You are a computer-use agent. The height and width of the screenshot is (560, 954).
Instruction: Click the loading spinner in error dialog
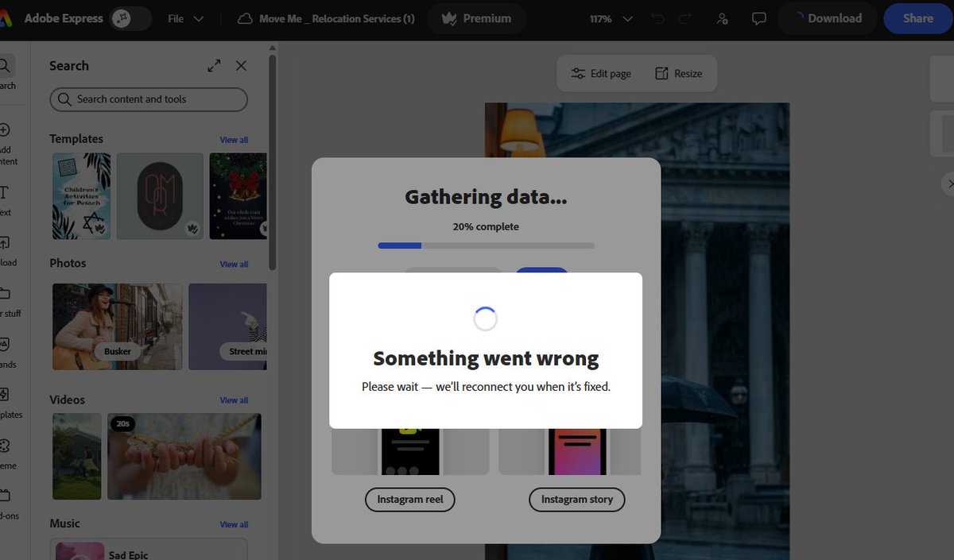coord(486,319)
